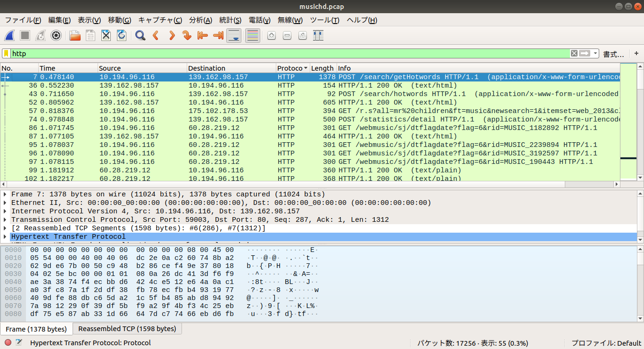
Task: Sort by the Protocol column header
Action: [292, 68]
